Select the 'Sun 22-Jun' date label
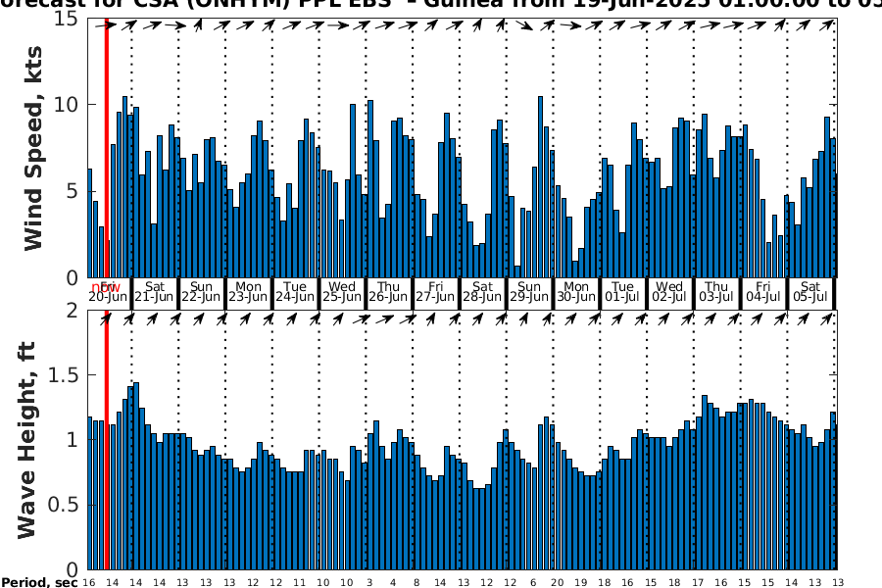The width and height of the screenshot is (882, 588). [x=201, y=291]
